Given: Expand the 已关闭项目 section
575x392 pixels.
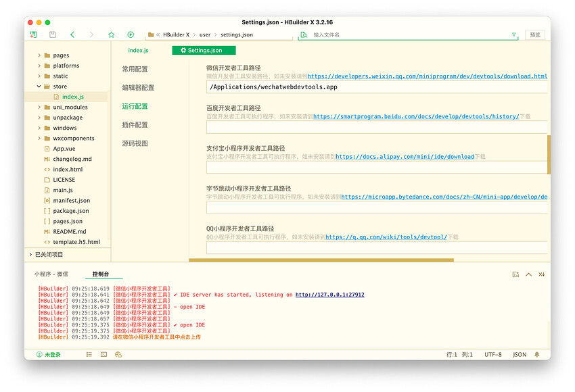Looking at the screenshot, I should tap(31, 254).
